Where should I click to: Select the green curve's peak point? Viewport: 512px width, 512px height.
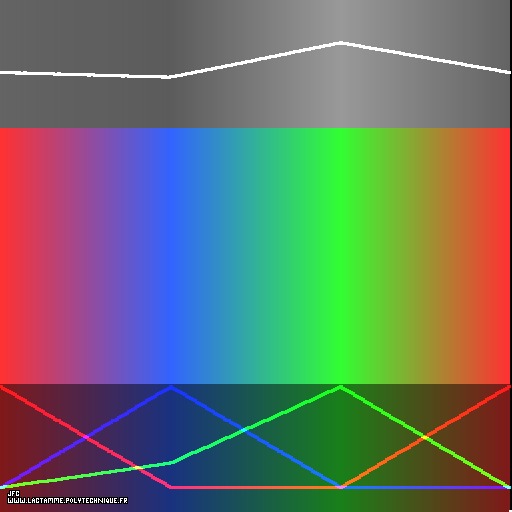point(341,388)
